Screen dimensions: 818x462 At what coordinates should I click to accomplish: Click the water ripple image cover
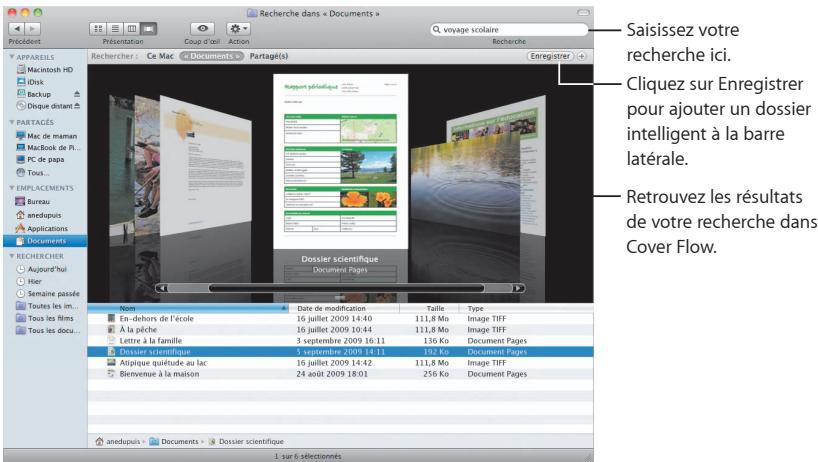463,183
